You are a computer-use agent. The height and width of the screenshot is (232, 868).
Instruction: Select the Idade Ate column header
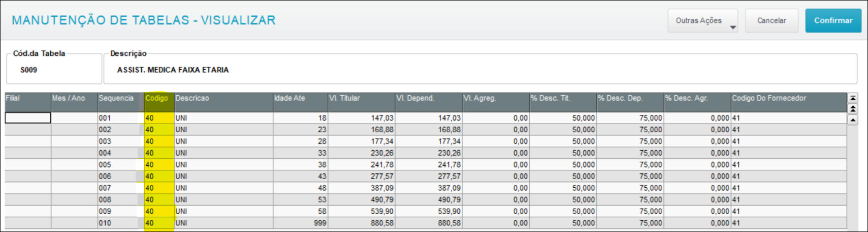(300, 102)
